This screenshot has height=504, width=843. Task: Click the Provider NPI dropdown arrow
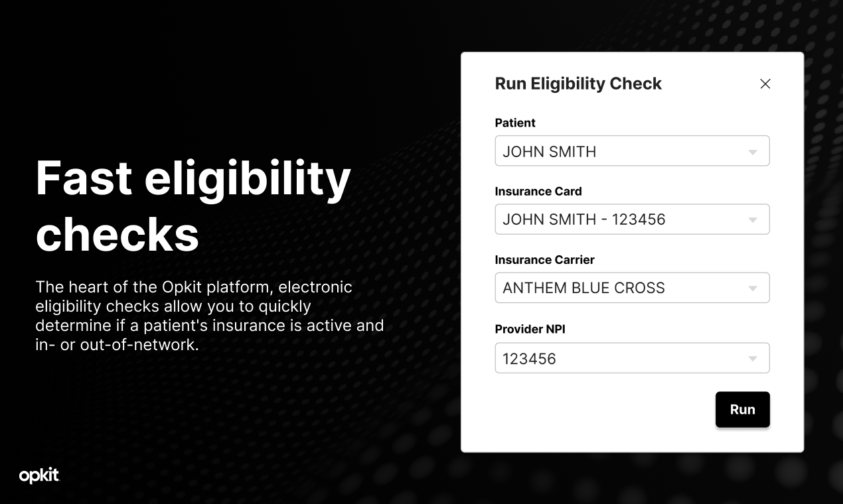coord(753,357)
